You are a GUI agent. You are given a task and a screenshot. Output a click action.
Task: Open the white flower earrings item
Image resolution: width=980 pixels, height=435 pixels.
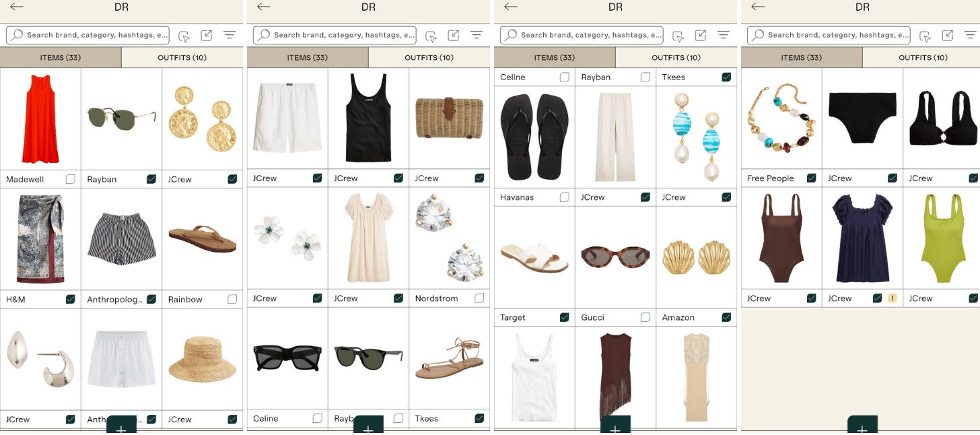(x=287, y=239)
